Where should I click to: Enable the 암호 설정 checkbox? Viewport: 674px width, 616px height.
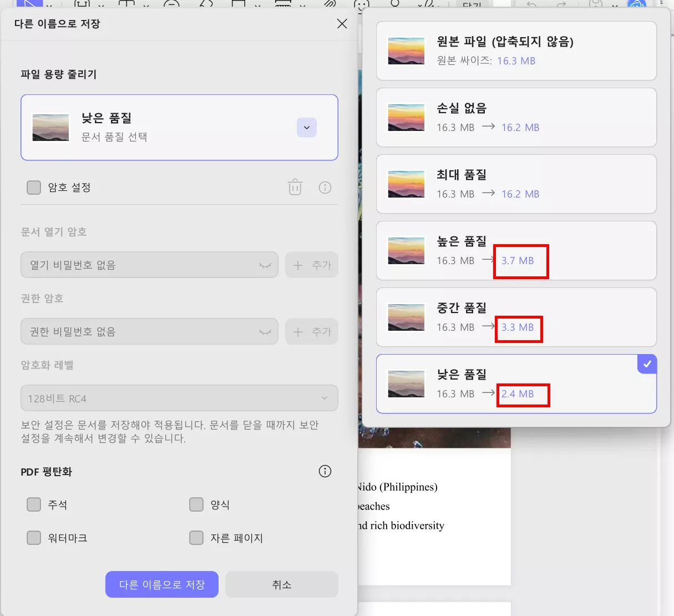click(33, 187)
